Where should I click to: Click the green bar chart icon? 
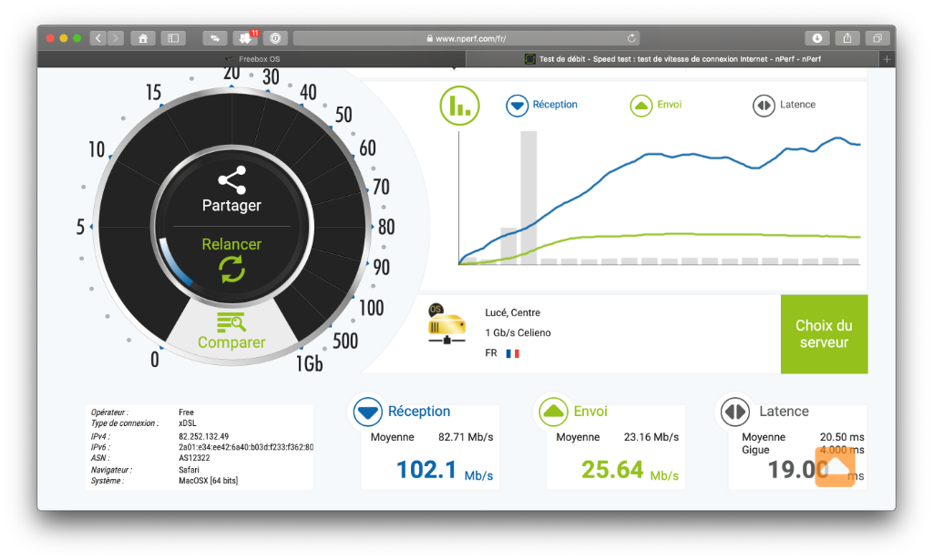459,106
